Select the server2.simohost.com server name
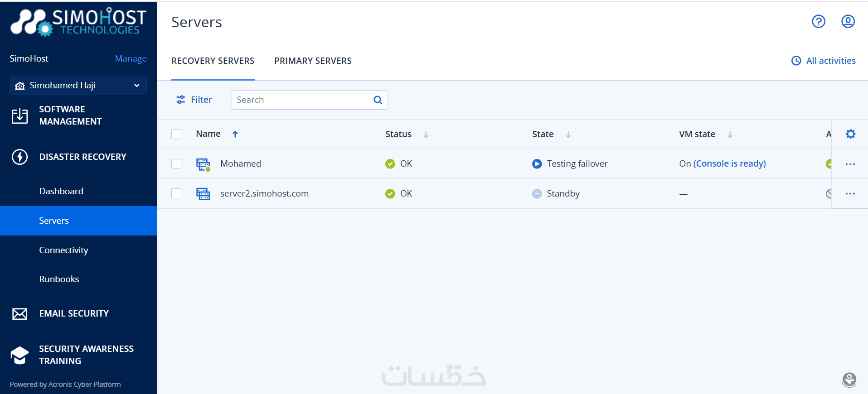 pos(264,193)
